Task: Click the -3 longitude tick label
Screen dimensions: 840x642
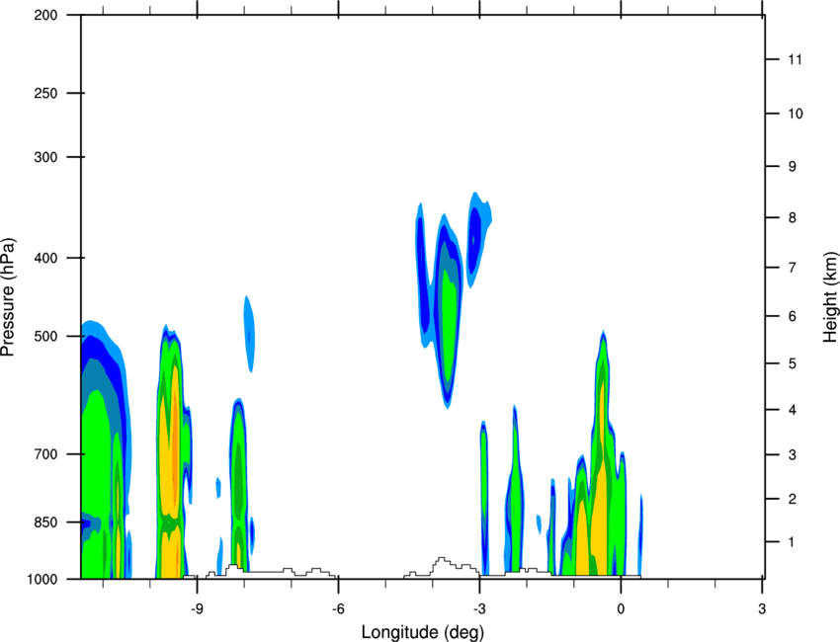Action: (479, 609)
